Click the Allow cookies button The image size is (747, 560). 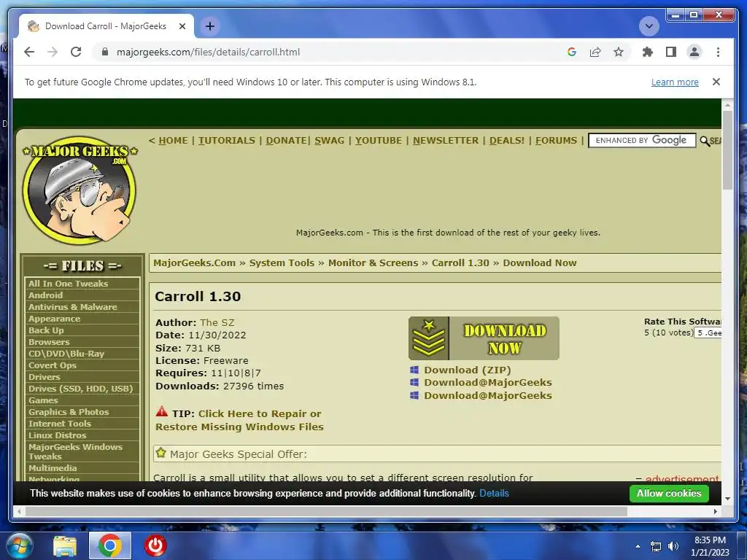tap(669, 494)
